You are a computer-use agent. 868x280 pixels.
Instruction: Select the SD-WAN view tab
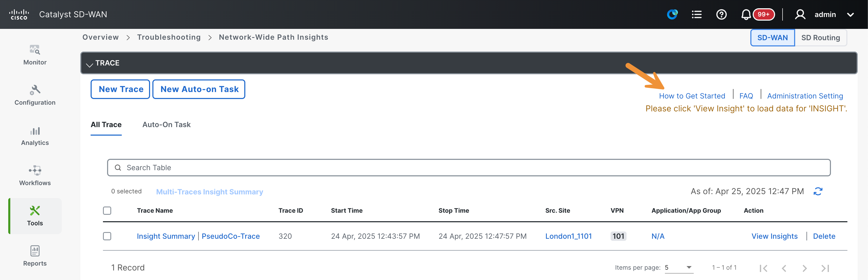pyautogui.click(x=772, y=37)
